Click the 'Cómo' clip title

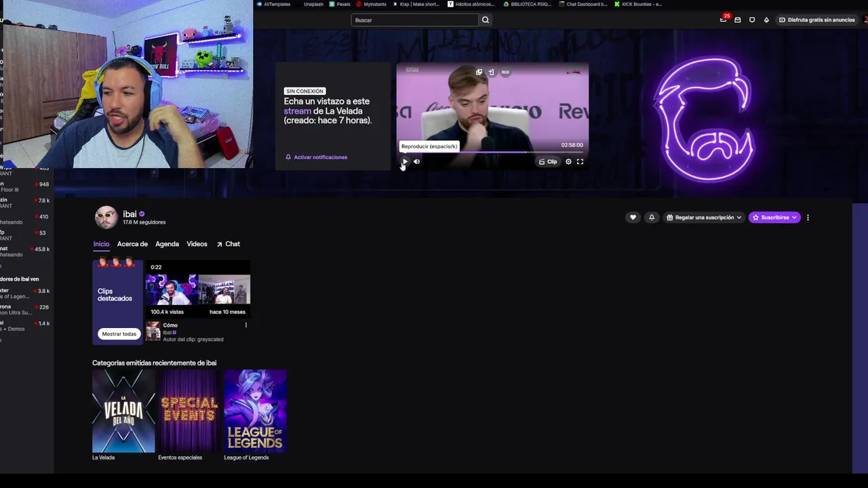pos(170,325)
